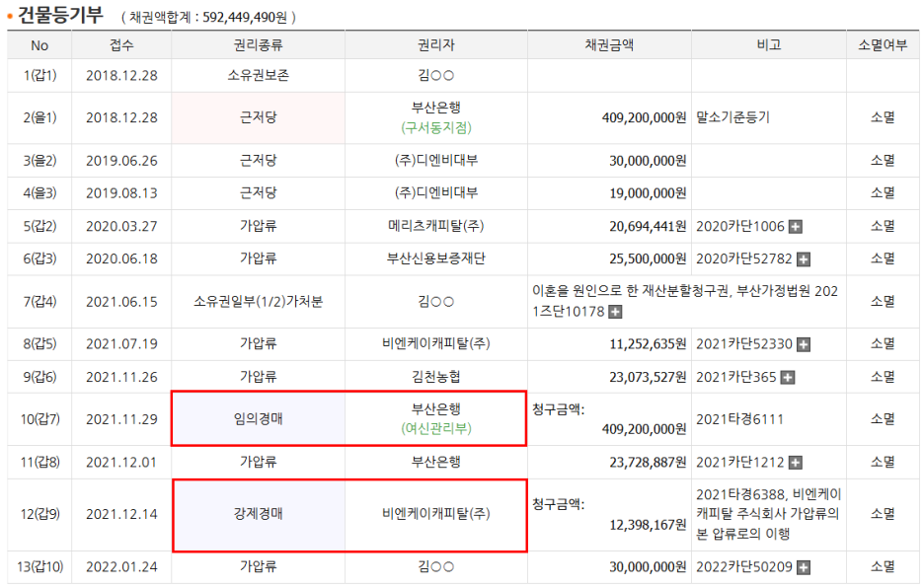Select the highlighted 강제경매 cell

coord(258,514)
